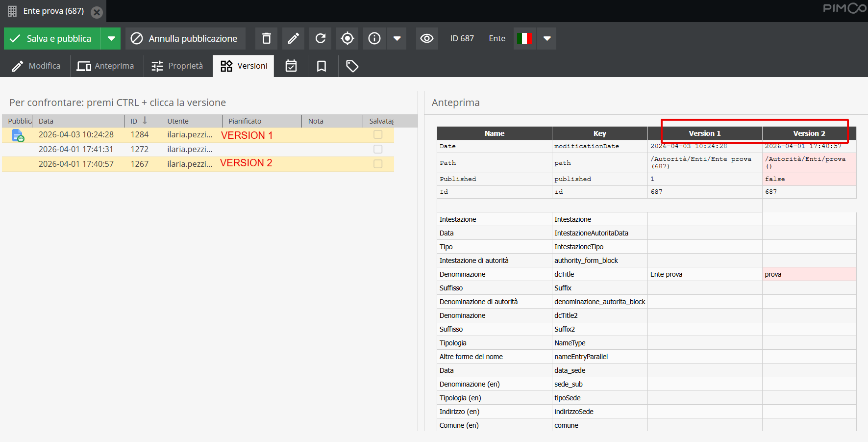Screen dimensions: 868x442
Task: Click the eye preview icon
Action: pyautogui.click(x=427, y=38)
